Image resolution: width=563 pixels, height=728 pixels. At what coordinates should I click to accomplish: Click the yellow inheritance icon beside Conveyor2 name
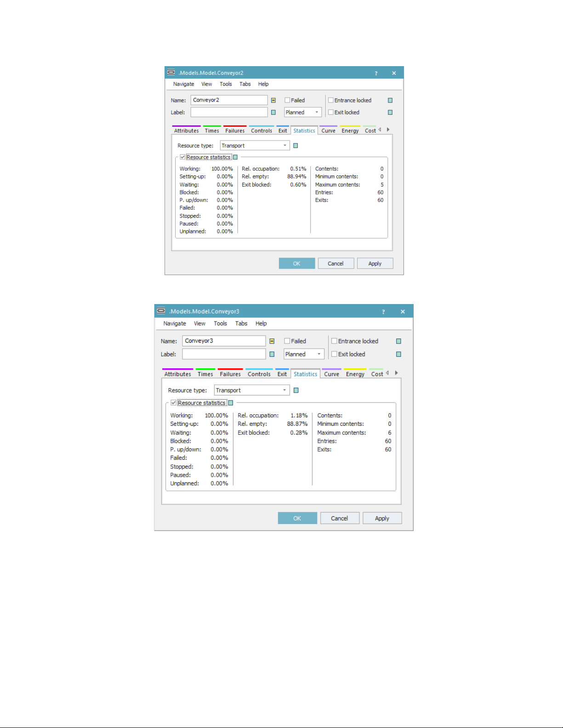(x=273, y=101)
